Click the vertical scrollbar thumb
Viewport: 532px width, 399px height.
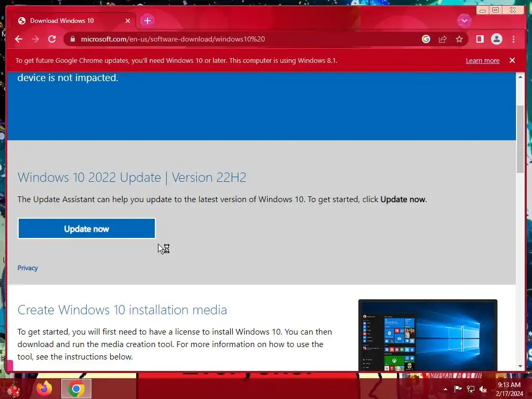coord(520,139)
